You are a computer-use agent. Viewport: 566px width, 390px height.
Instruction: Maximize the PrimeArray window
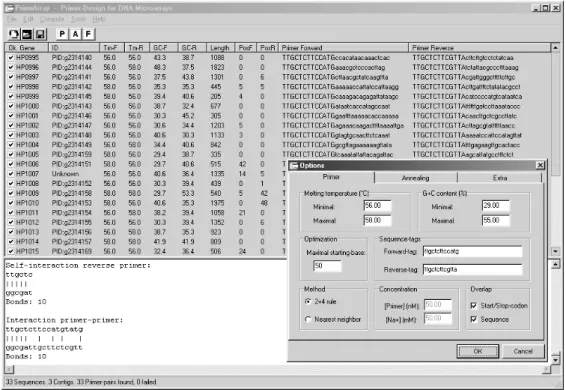click(545, 8)
